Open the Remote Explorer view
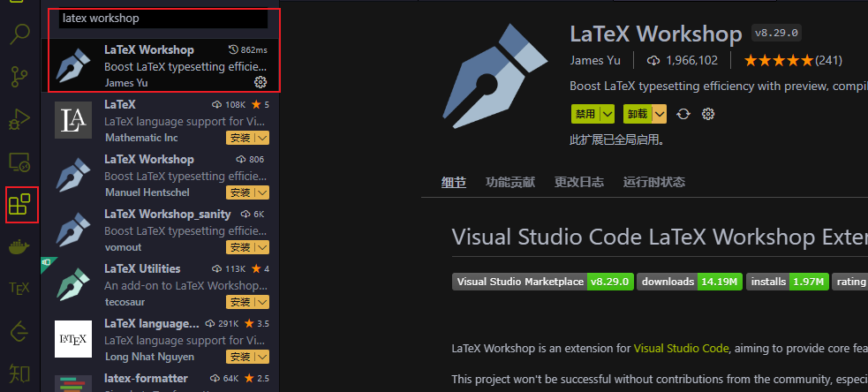Viewport: 868px width, 392px height. [x=19, y=162]
